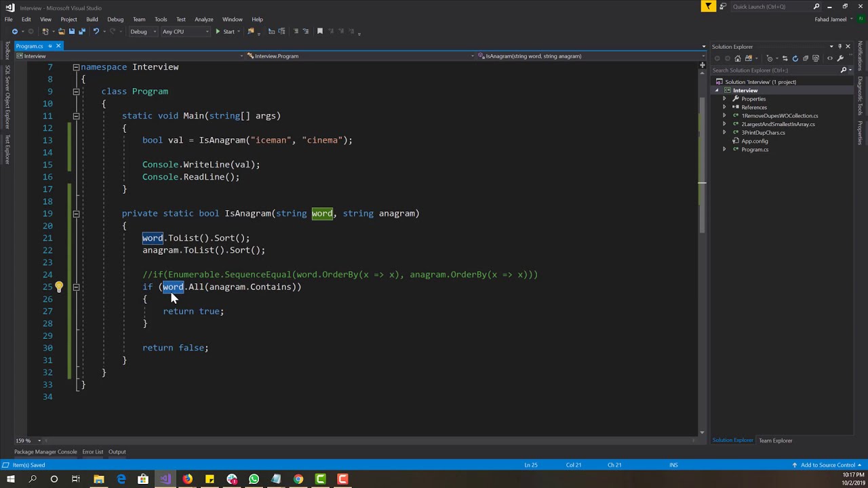Image resolution: width=868 pixels, height=488 pixels.
Task: Click the Collapse All icon in Solution Explorer
Action: (x=806, y=58)
